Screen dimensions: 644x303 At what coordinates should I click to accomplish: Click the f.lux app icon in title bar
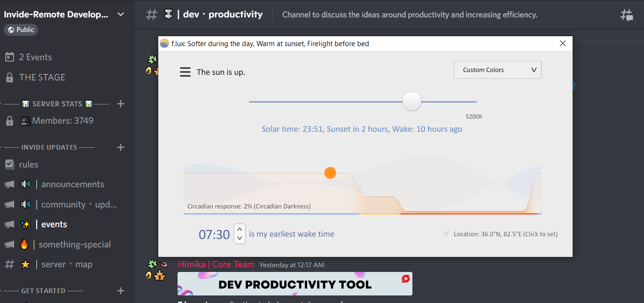tap(164, 44)
